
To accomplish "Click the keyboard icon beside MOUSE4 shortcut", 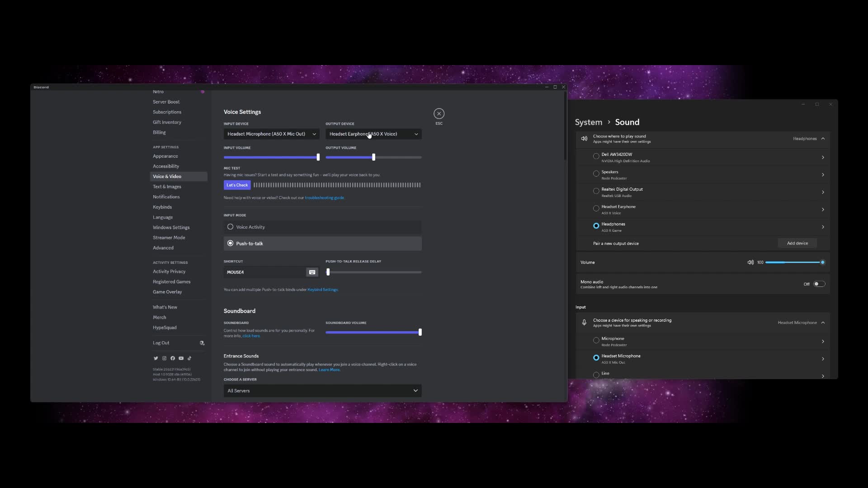I will [x=312, y=272].
